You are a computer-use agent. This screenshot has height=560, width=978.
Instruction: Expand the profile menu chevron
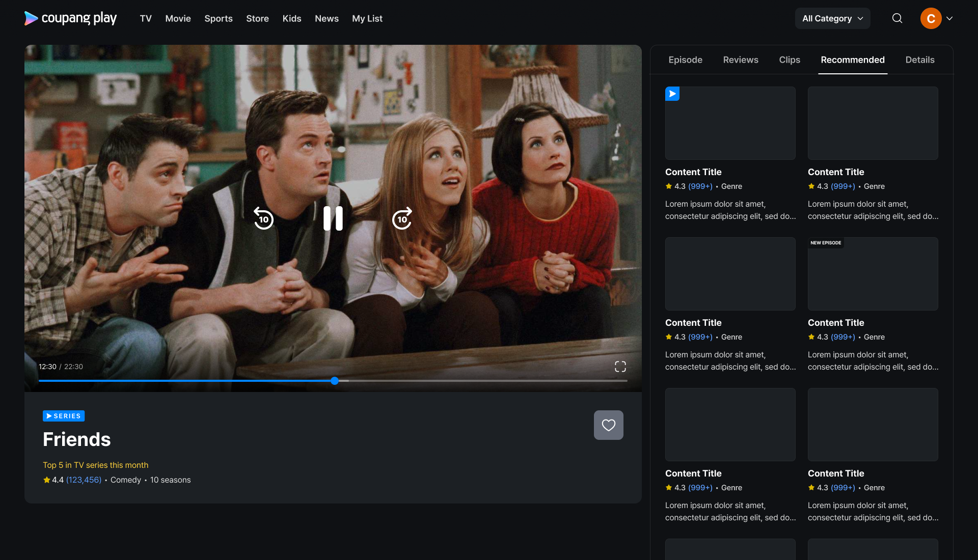(949, 18)
